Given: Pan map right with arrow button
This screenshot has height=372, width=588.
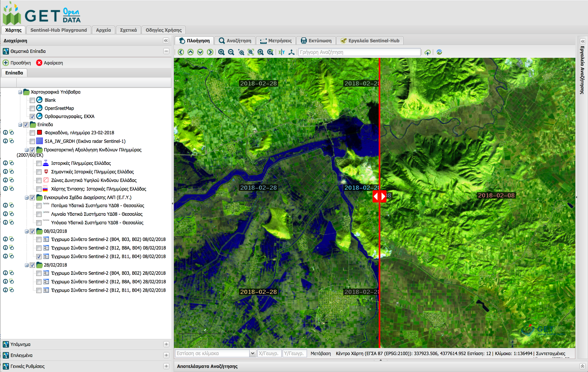Looking at the screenshot, I should pyautogui.click(x=210, y=52).
